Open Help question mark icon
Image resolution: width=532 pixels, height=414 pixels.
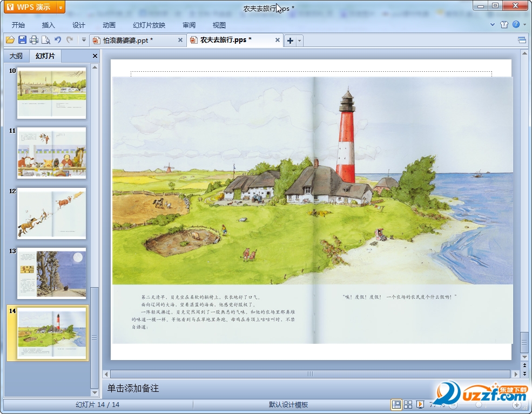pyautogui.click(x=516, y=24)
